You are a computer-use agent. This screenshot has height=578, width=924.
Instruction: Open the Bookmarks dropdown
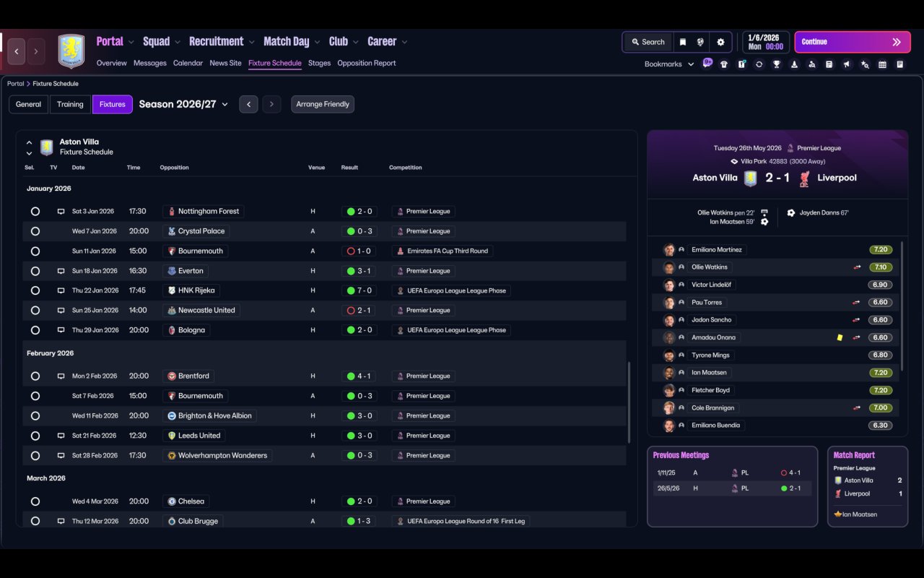pyautogui.click(x=669, y=64)
